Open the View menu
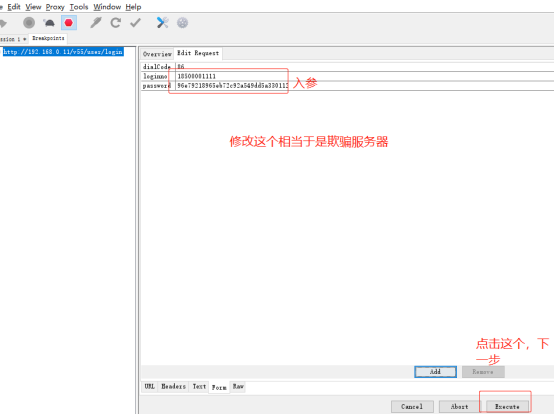554x415 pixels. (33, 7)
